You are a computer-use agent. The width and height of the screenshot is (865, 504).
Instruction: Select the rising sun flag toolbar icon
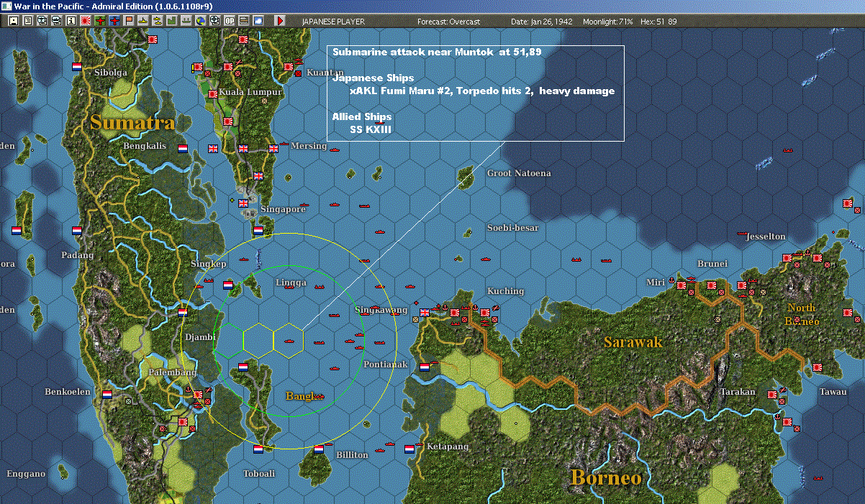[85, 21]
